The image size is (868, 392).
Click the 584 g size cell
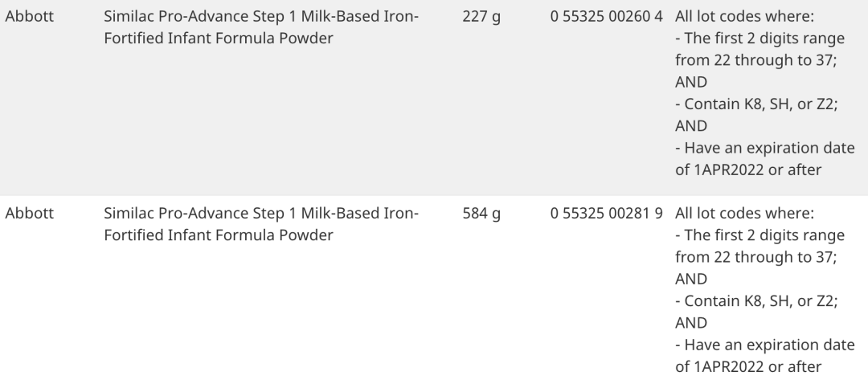481,214
